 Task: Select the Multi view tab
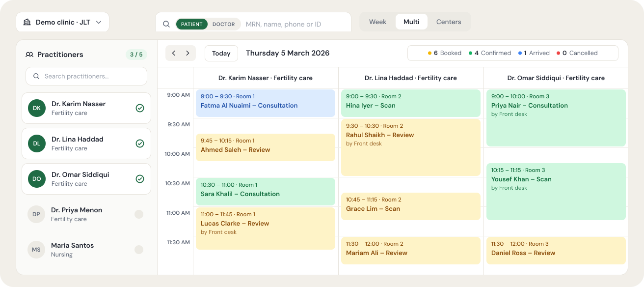(411, 22)
